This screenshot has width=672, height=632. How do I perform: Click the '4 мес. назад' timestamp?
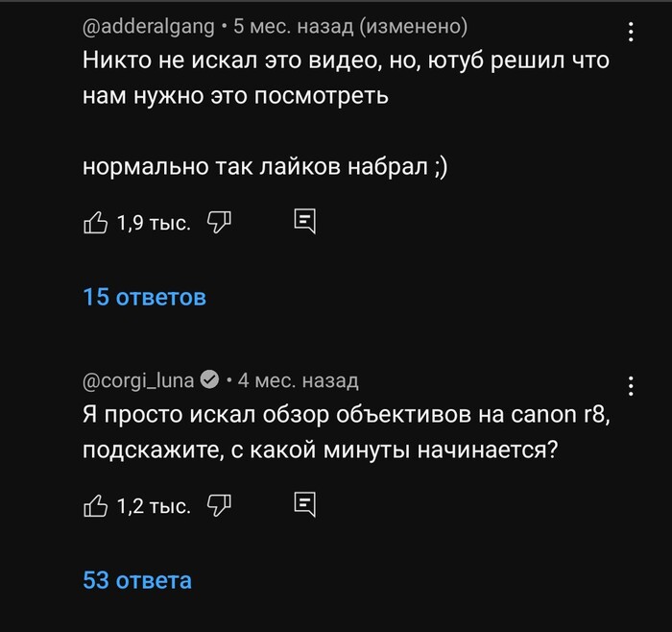pos(298,381)
